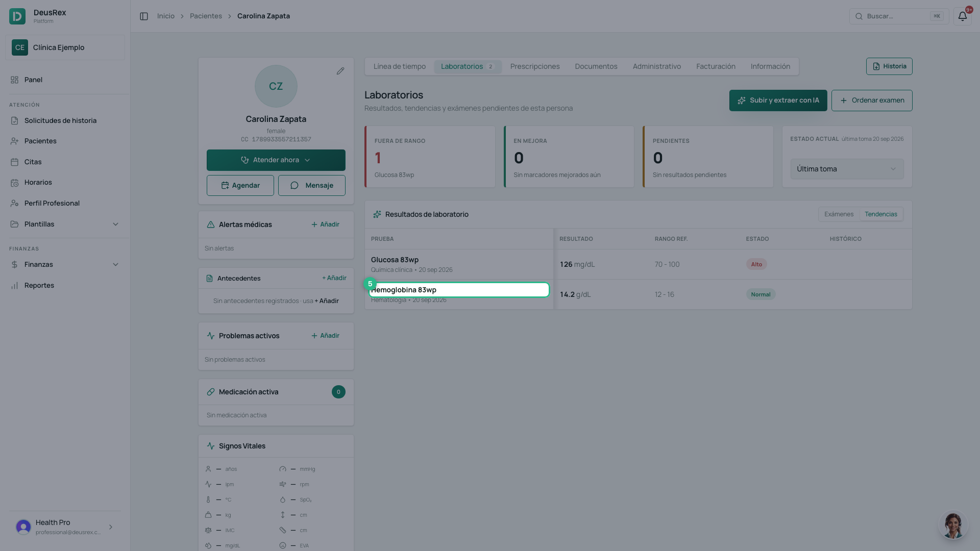Image resolution: width=980 pixels, height=551 pixels.
Task: Open the Atender ahora dropdown button
Action: 276,160
